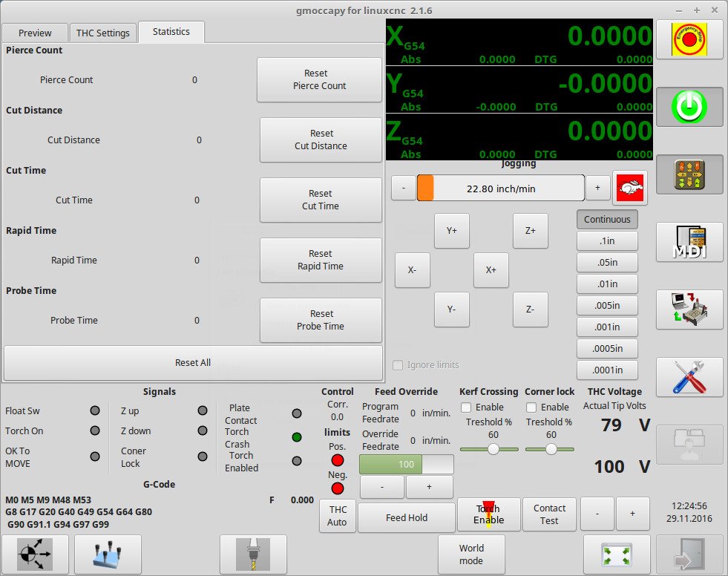Jog the X- axis button

click(x=413, y=270)
